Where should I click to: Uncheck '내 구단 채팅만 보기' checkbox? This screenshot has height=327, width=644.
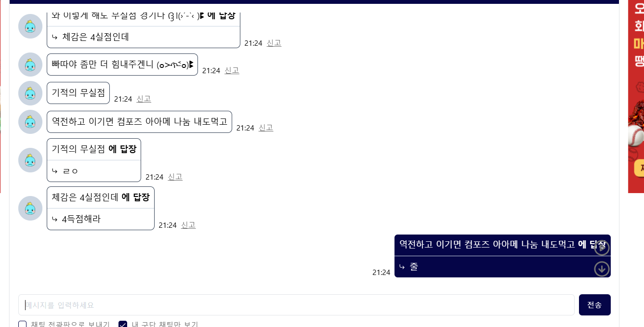[123, 325]
